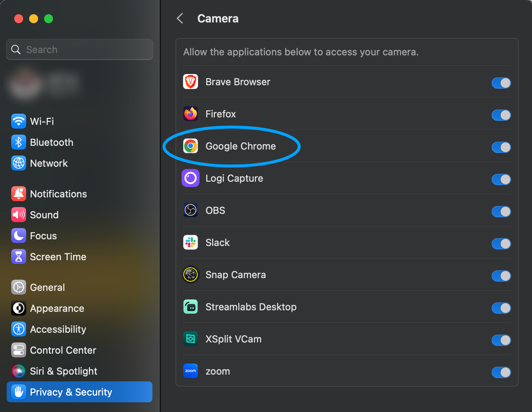Click the Accessibility icon

point(19,329)
